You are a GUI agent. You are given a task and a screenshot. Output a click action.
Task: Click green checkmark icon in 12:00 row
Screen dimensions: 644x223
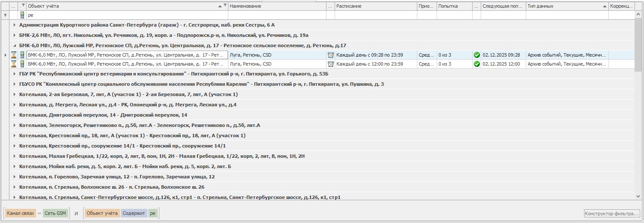coord(476,64)
